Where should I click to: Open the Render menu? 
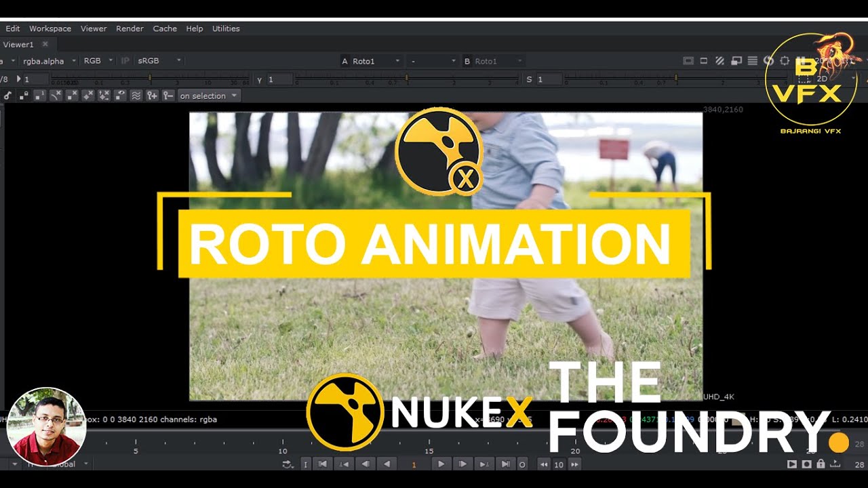(x=130, y=28)
